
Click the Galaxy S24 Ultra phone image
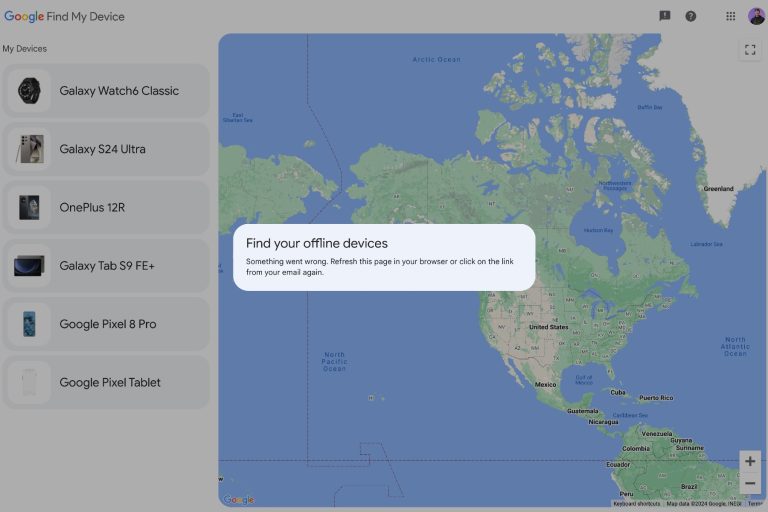(x=29, y=149)
